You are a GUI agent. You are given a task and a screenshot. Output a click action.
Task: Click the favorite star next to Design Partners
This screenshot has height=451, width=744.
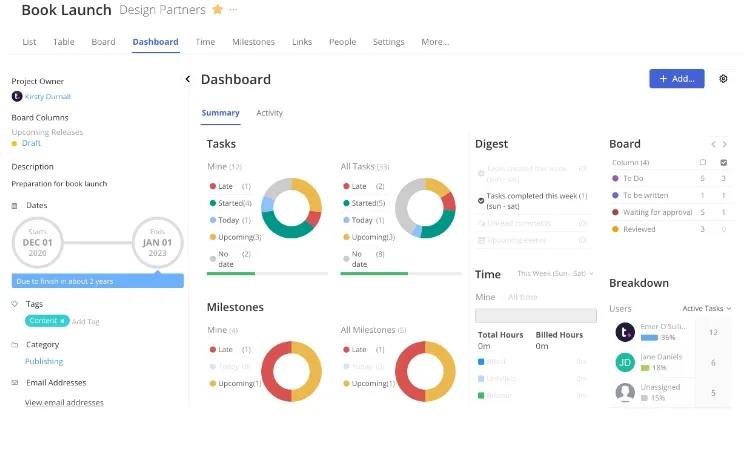click(217, 9)
